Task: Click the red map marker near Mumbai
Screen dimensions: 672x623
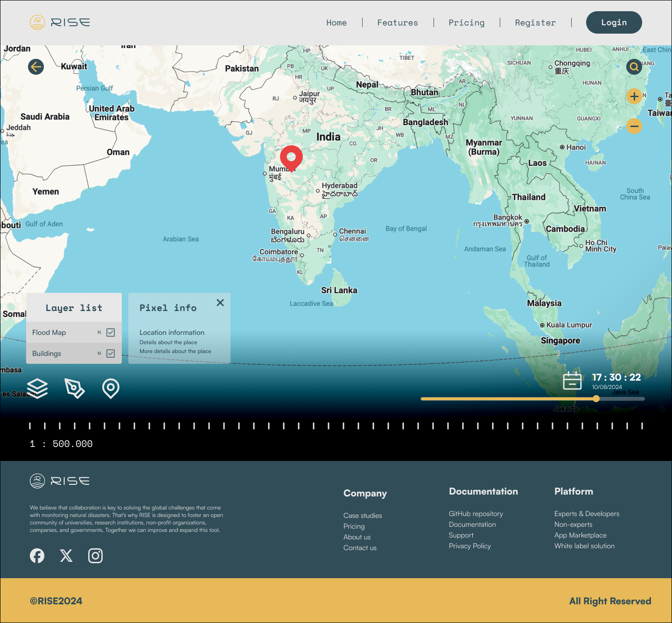Action: [x=291, y=157]
